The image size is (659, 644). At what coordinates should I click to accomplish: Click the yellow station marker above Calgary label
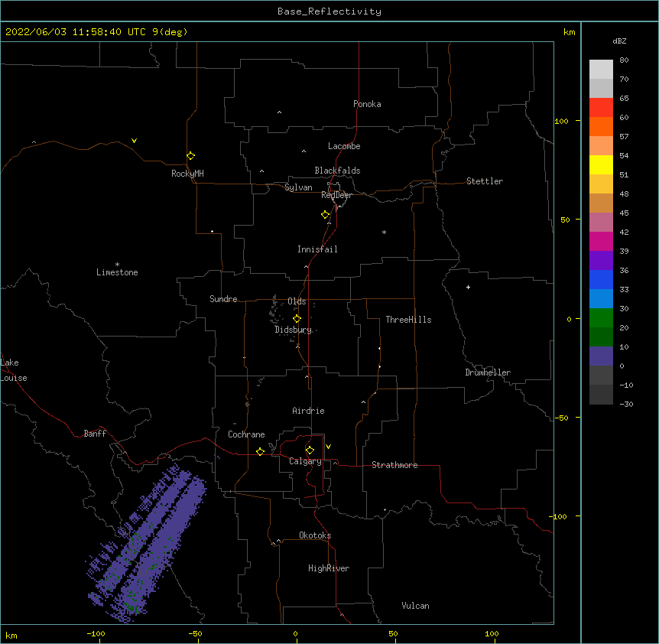[310, 450]
